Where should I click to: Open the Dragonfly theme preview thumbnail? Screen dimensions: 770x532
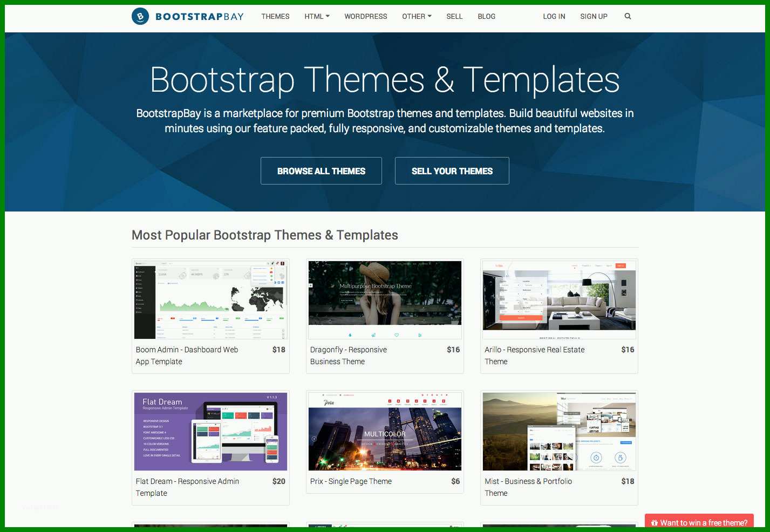(385, 300)
